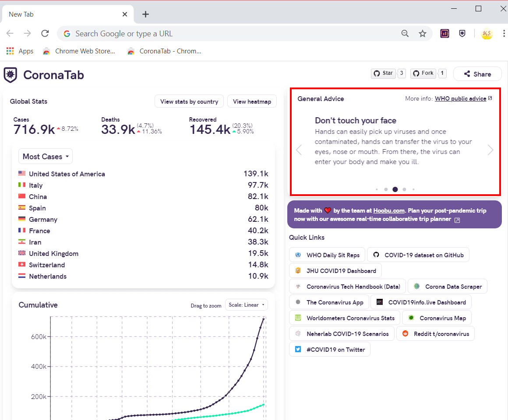Click the Don't touch your face heading
Viewport: 508px width, 420px height.
tap(356, 120)
